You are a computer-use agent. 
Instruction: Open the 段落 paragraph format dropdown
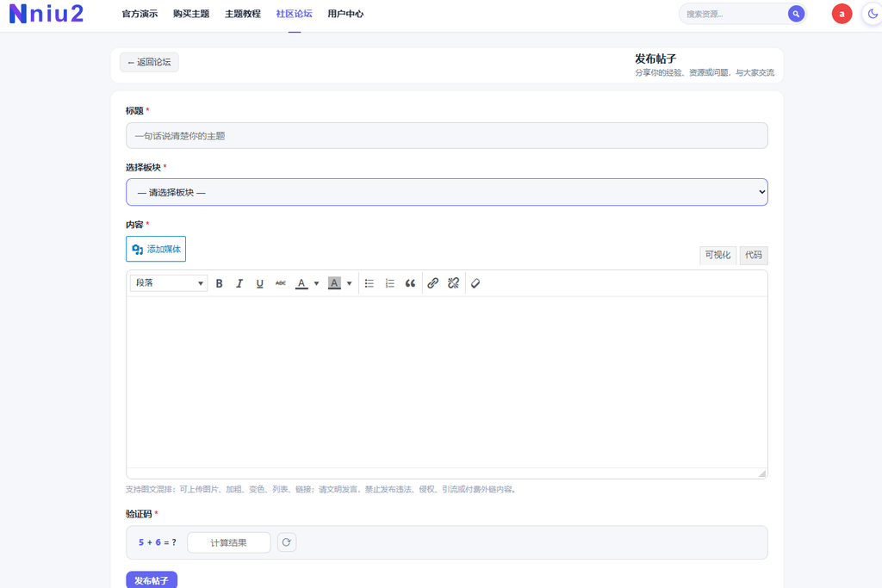tap(169, 282)
